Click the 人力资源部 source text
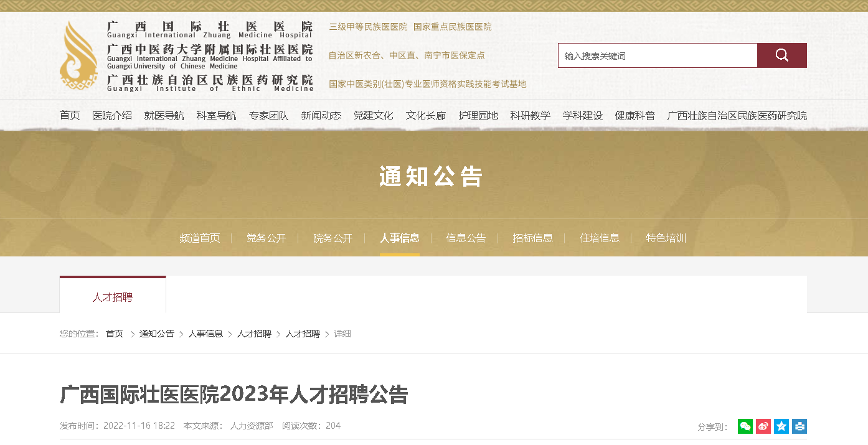The image size is (868, 445). tap(252, 426)
